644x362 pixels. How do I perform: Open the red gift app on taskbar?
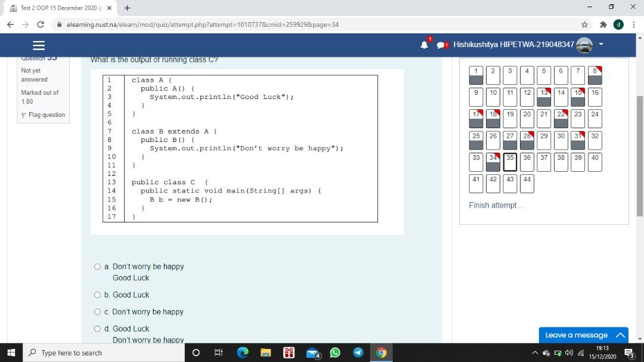[x=289, y=352]
